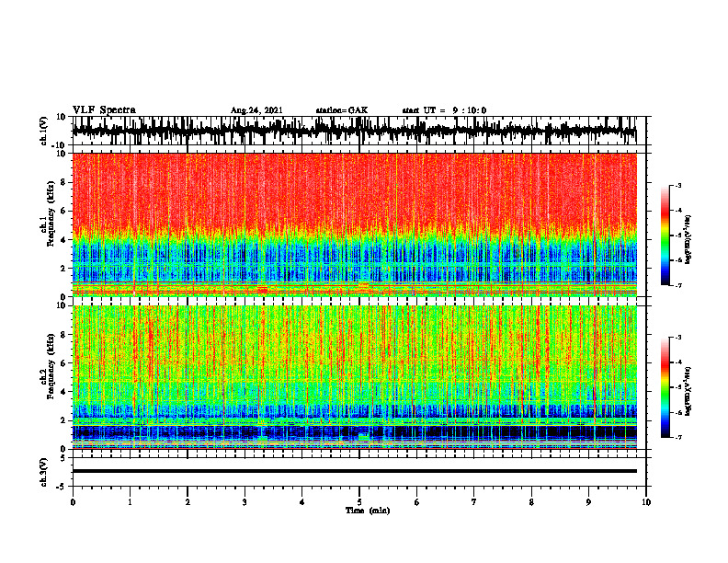Screen dimensions: 728x563
Task: Select time axis tick label "7"
Action: tap(474, 502)
